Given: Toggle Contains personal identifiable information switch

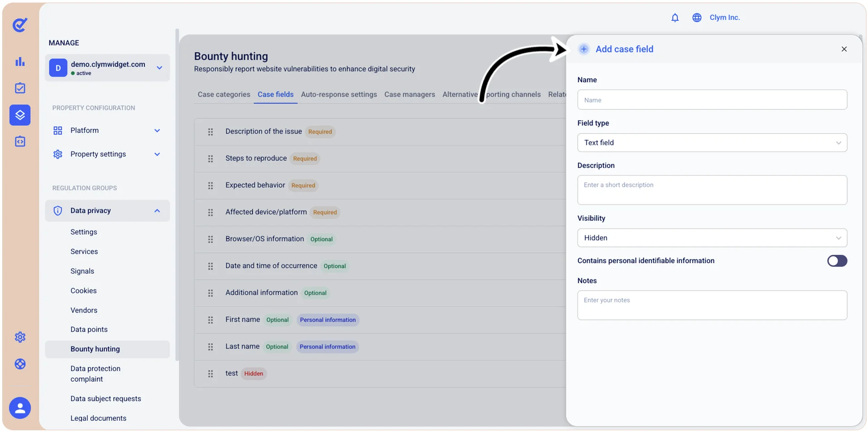Looking at the screenshot, I should (837, 261).
